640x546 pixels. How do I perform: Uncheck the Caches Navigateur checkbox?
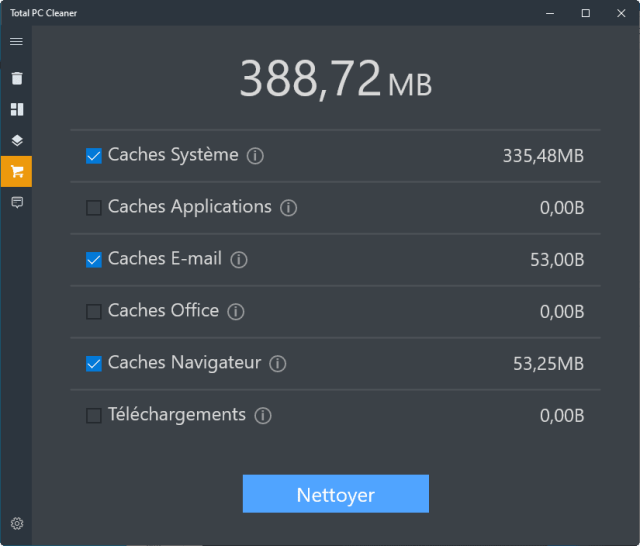94,364
